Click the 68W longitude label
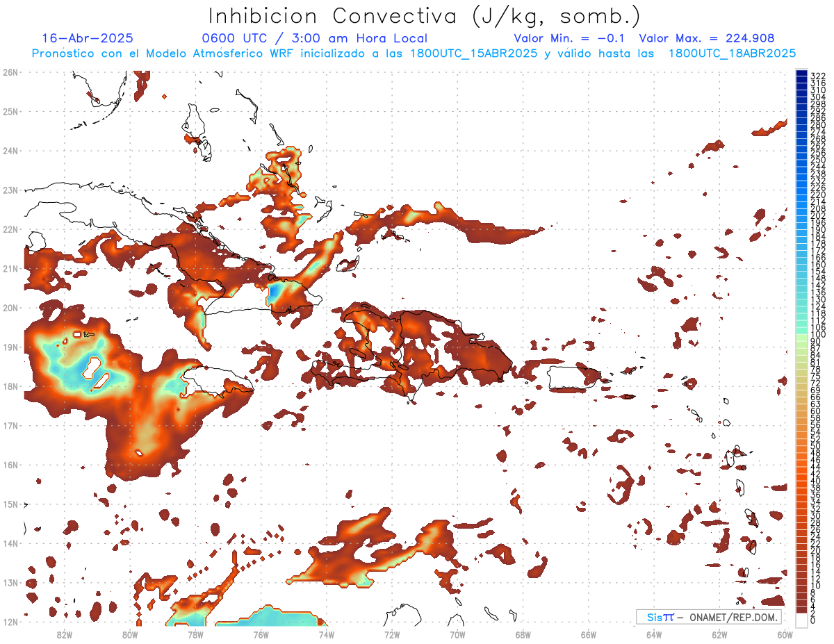 [x=523, y=634]
